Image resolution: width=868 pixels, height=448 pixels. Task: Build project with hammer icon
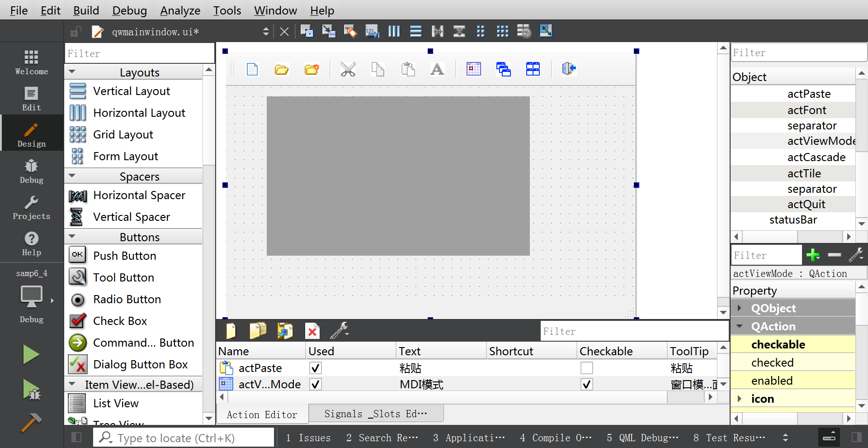coord(31,422)
